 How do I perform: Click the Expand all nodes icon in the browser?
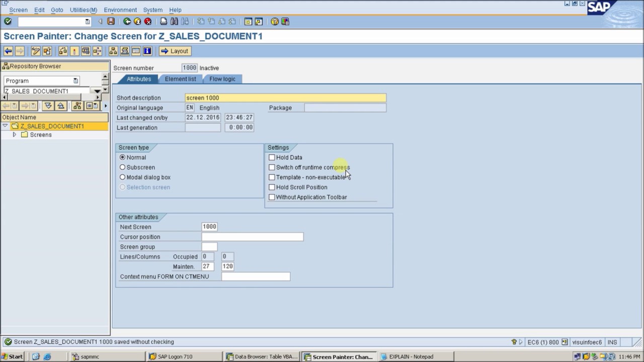[48, 106]
